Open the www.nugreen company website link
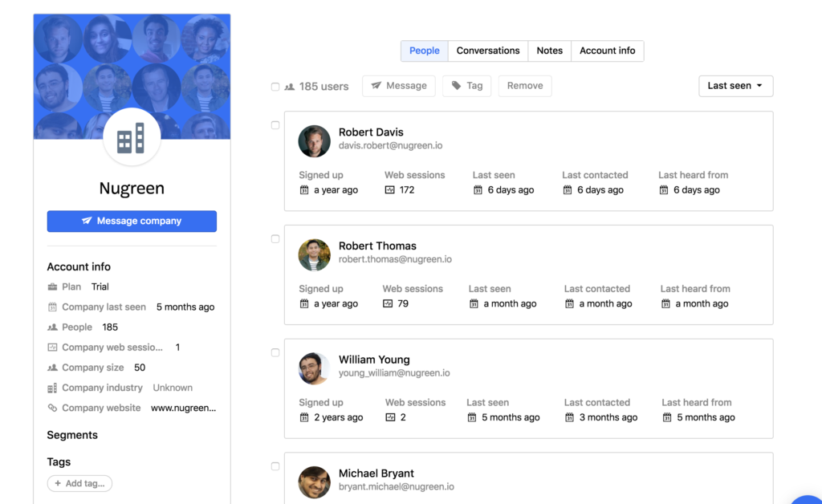 tap(184, 408)
